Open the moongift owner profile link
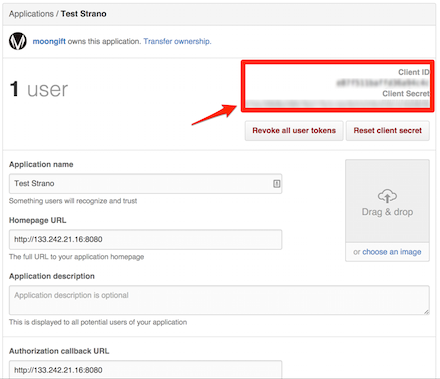The height and width of the screenshot is (379, 440). 49,41
